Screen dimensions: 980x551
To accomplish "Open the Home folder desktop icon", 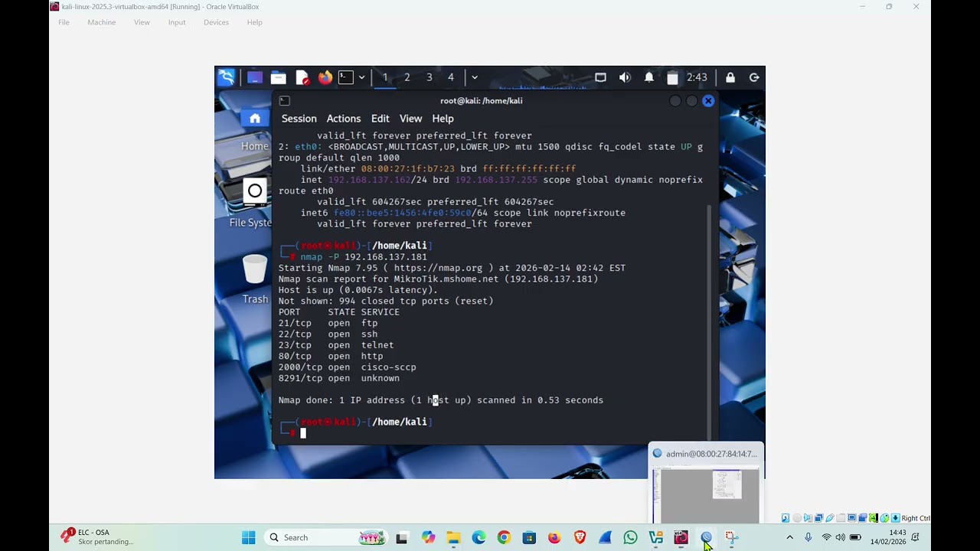I will (x=255, y=129).
